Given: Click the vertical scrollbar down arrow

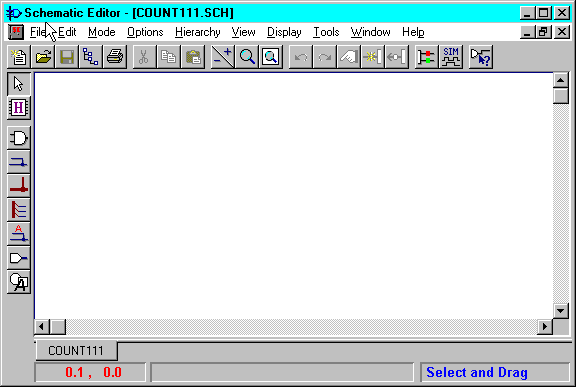Looking at the screenshot, I should (561, 311).
